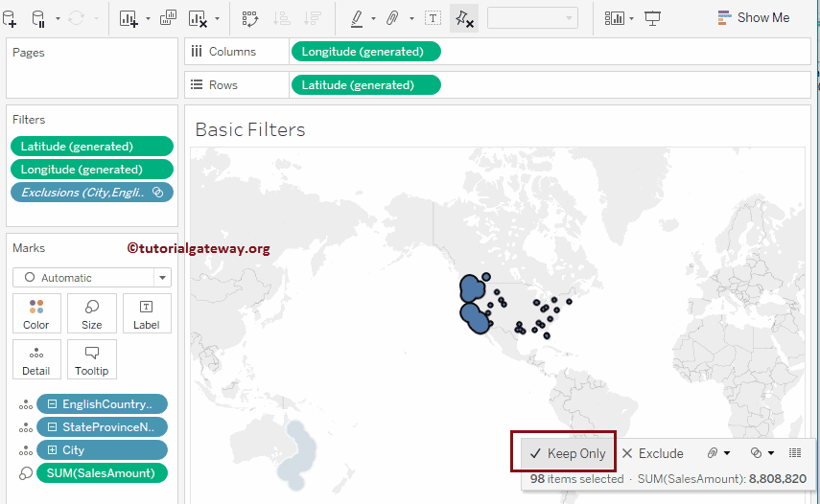The height and width of the screenshot is (504, 820).
Task: Open the create set dropdown in tooltip
Action: click(x=762, y=452)
